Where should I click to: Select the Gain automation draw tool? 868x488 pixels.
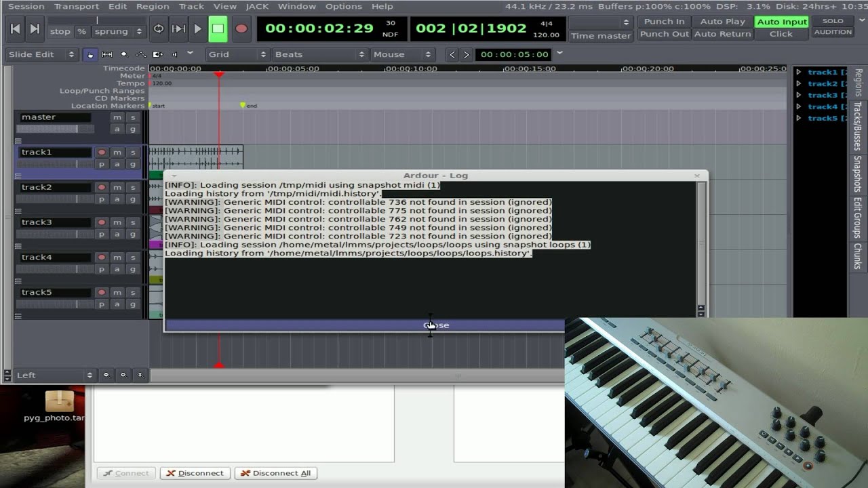(140, 54)
